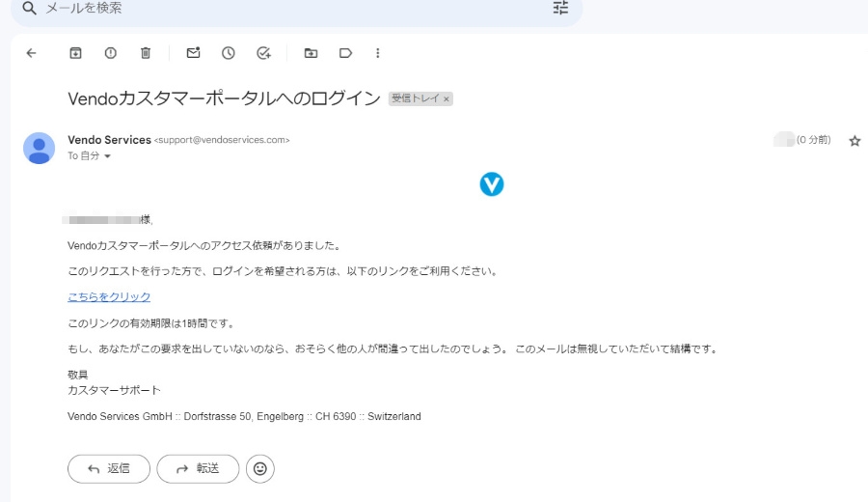Add email to Tasks

[263, 53]
